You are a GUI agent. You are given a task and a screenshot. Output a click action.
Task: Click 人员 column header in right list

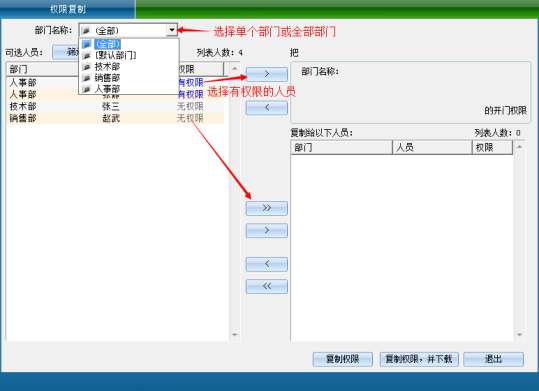(x=432, y=148)
